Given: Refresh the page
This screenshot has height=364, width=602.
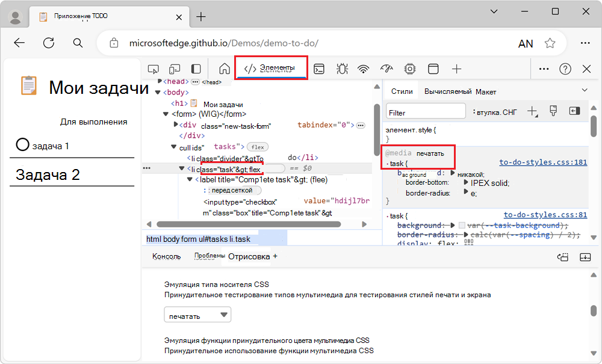Looking at the screenshot, I should (x=49, y=43).
